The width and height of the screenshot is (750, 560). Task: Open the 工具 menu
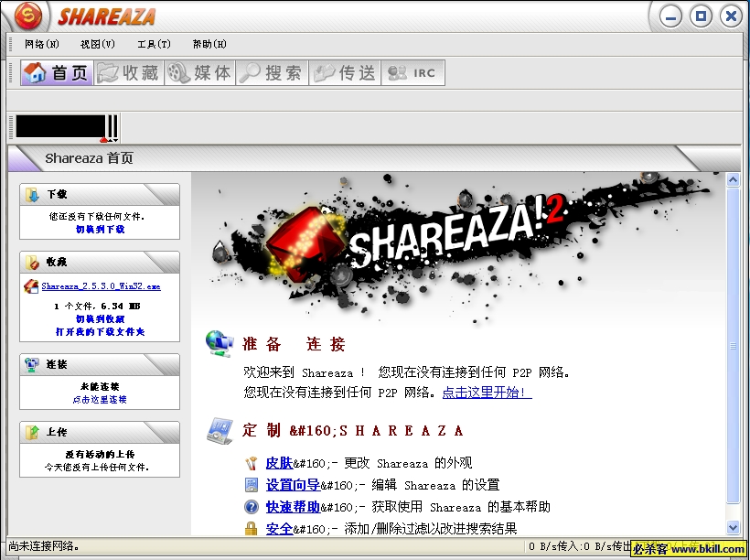pos(154,44)
